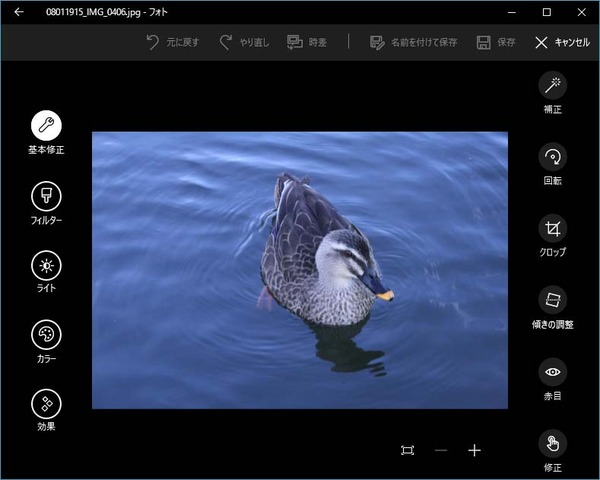Viewport: 600px width, 480px height.
Task: Fit image to window icon
Action: pos(408,450)
